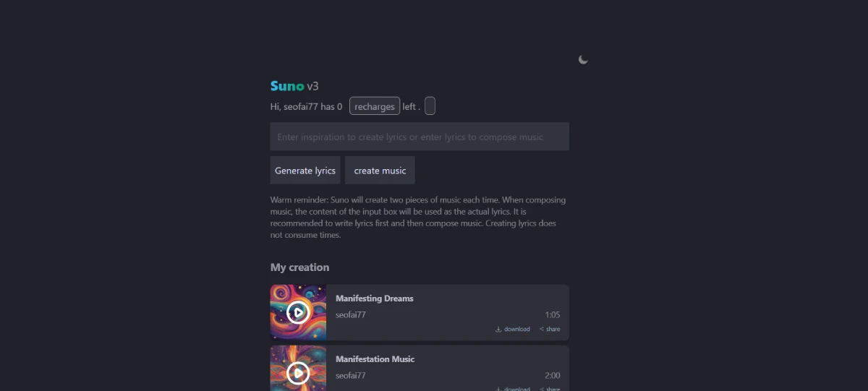The image size is (868, 391).
Task: Click the Warm reminder paragraph text
Action: (x=418, y=217)
